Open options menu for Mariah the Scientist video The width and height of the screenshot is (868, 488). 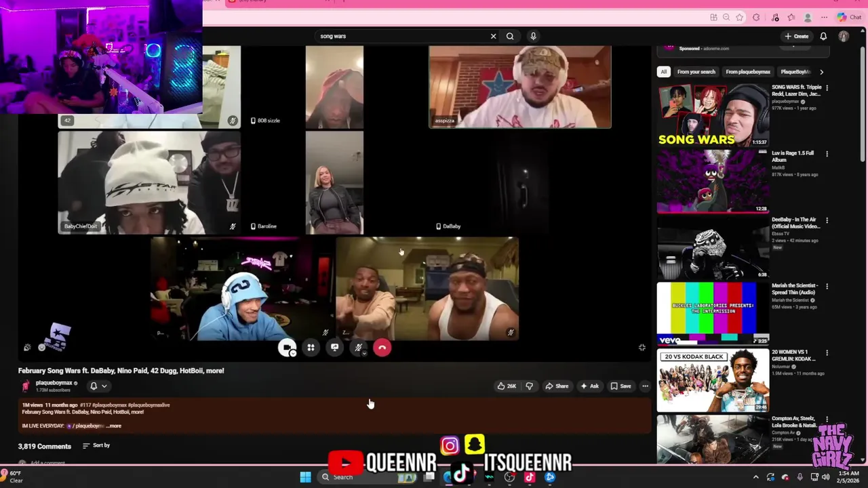point(827,286)
